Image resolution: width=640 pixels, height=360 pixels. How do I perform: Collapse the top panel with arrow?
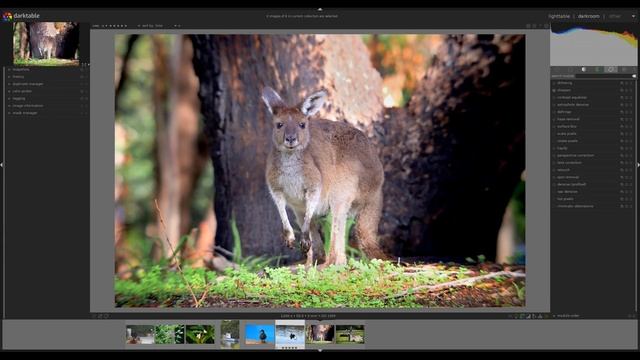tap(320, 9)
